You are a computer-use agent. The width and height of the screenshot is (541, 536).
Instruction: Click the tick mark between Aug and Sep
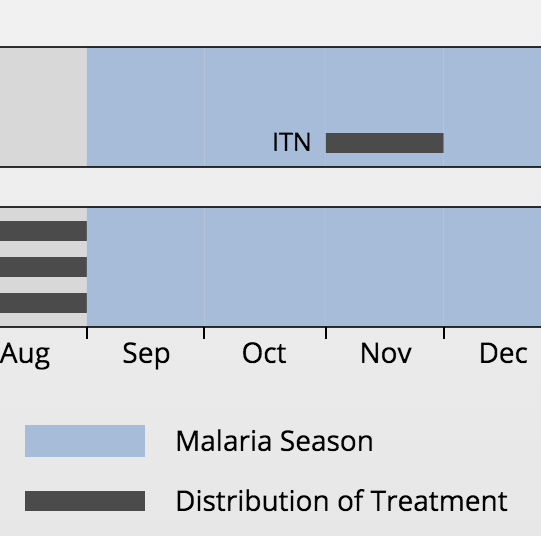tap(87, 333)
